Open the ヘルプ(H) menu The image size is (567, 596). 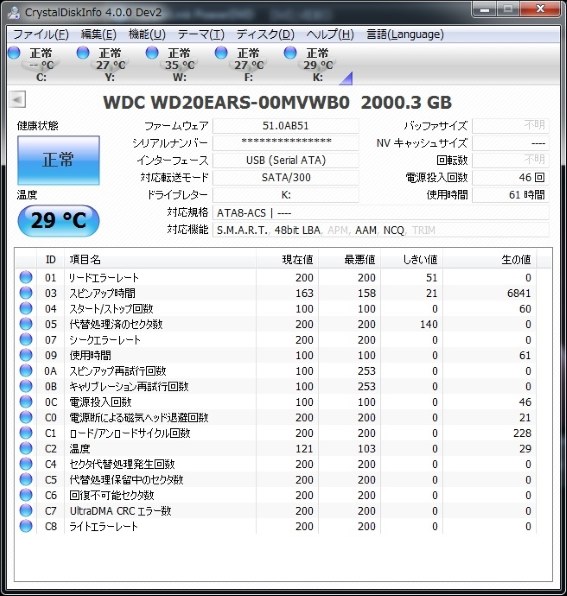[x=330, y=35]
